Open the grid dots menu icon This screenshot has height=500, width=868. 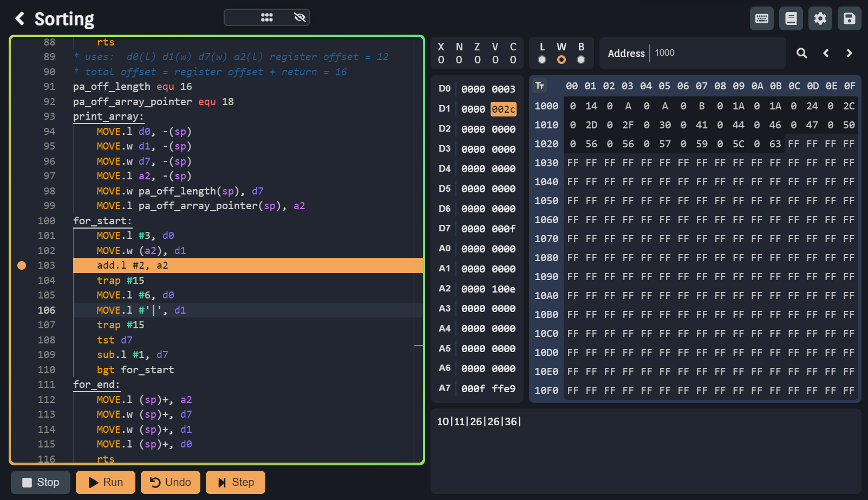point(267,17)
